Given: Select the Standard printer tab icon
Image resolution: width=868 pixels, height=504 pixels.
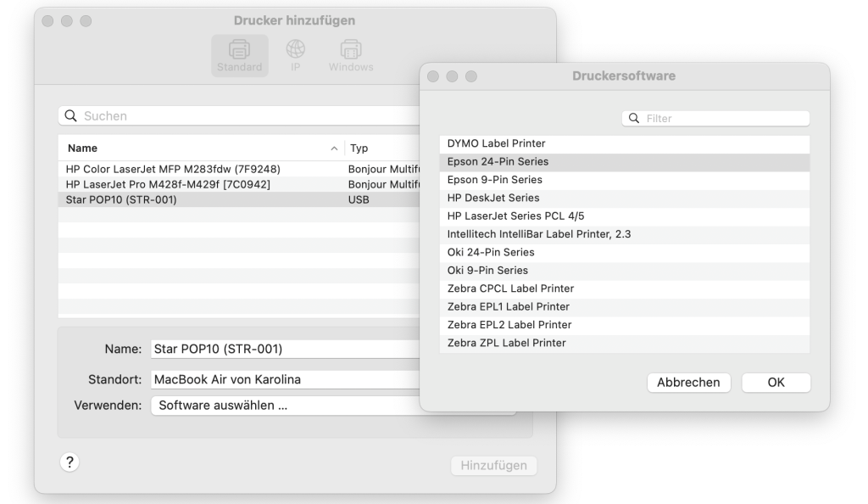Looking at the screenshot, I should 239,55.
